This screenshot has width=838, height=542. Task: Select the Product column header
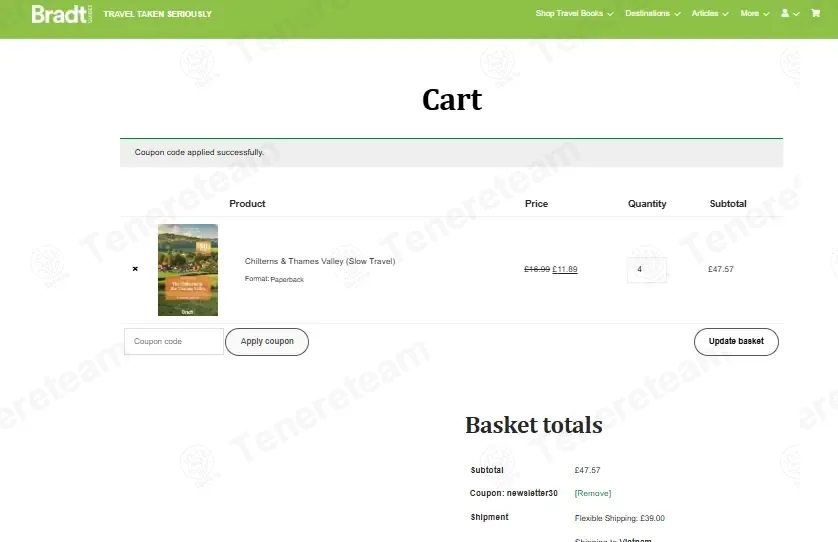click(x=247, y=204)
